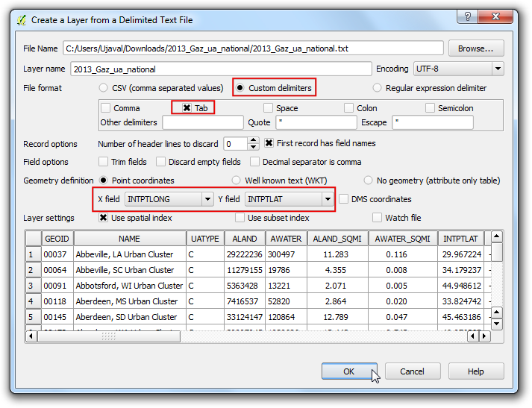
Task: Click the Browse... button
Action: (x=476, y=48)
